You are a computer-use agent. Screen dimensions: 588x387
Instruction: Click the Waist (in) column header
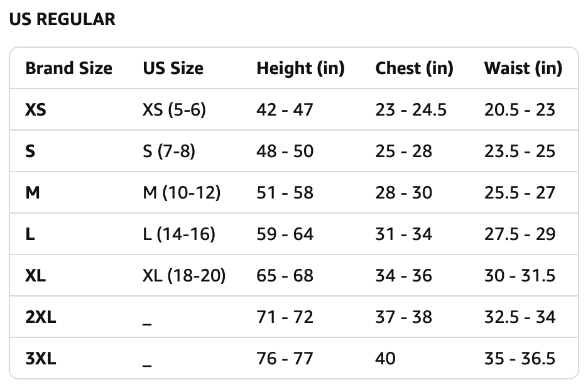pyautogui.click(x=523, y=68)
